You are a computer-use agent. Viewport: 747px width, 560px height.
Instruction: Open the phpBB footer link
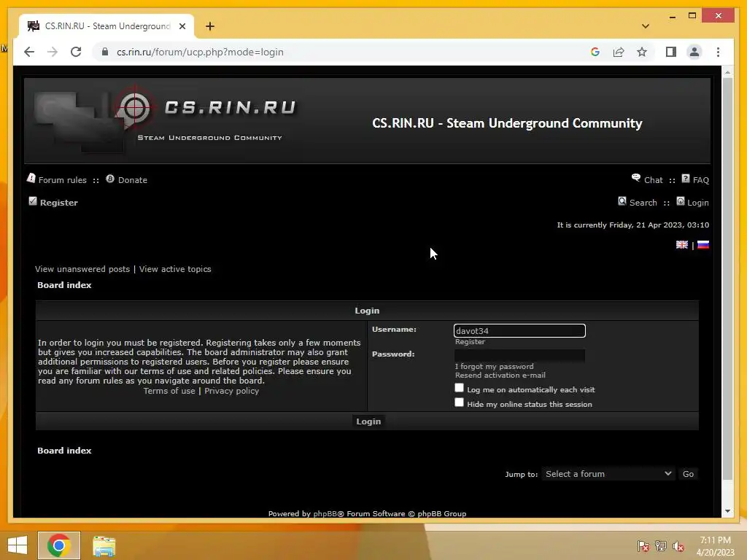point(325,513)
